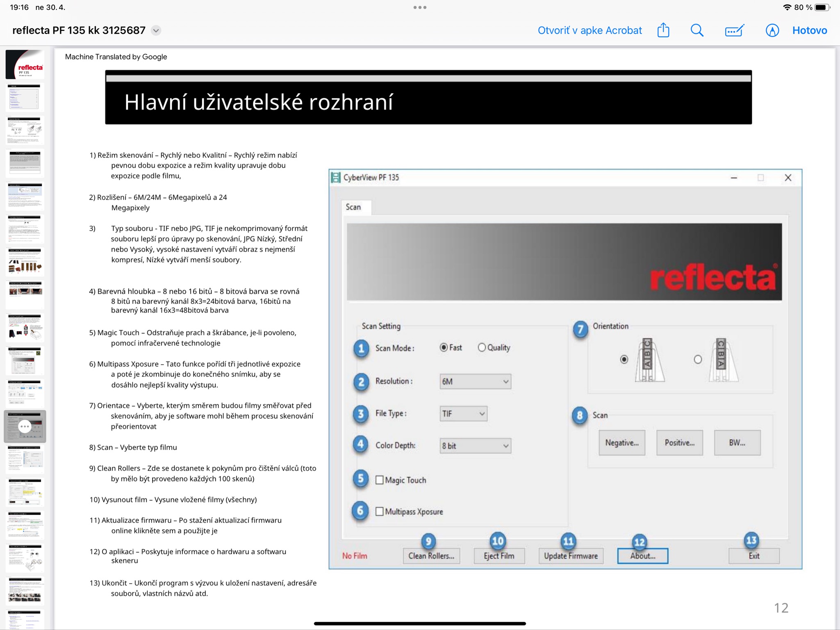Select the Quality scan mode radio button
The height and width of the screenshot is (630, 840).
pyautogui.click(x=482, y=347)
